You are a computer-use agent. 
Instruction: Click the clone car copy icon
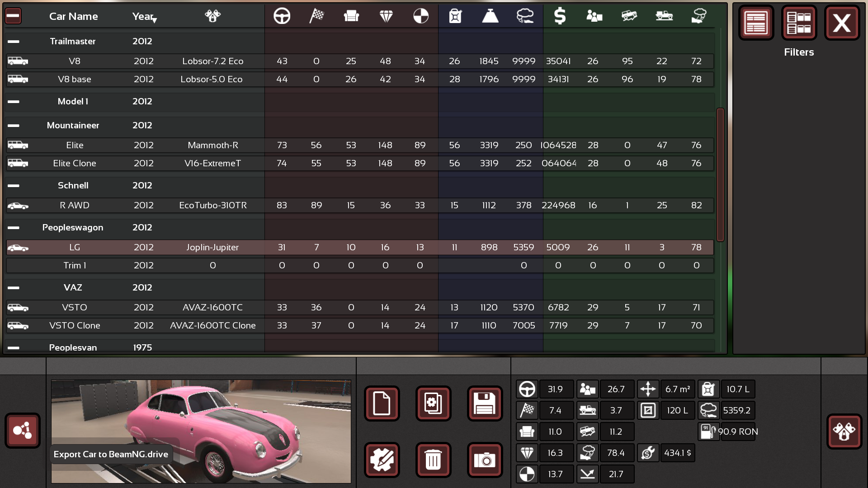(433, 404)
